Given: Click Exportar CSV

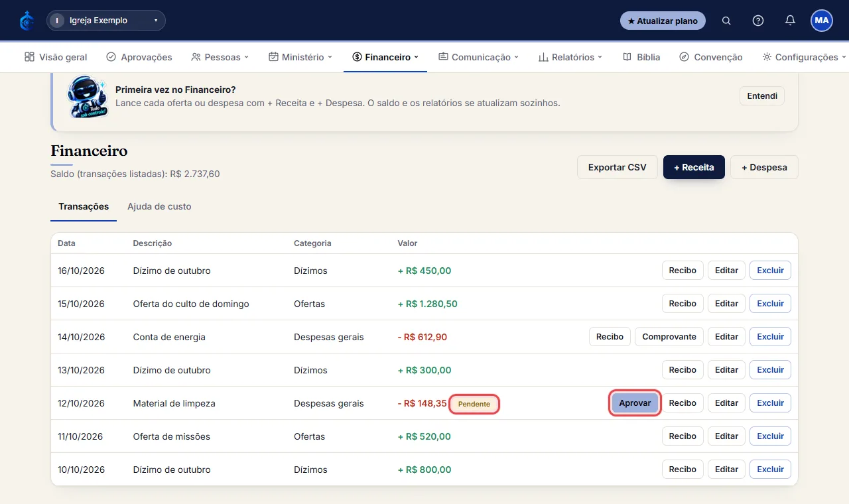Looking at the screenshot, I should (617, 167).
